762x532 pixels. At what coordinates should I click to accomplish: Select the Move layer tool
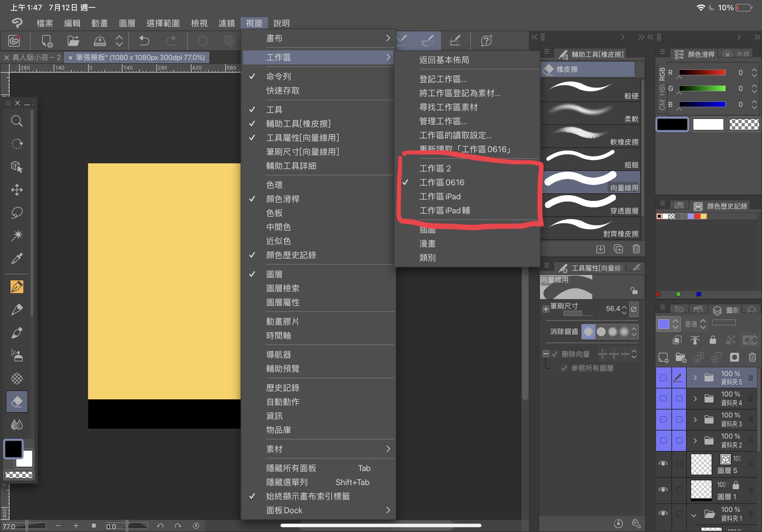coord(17,190)
